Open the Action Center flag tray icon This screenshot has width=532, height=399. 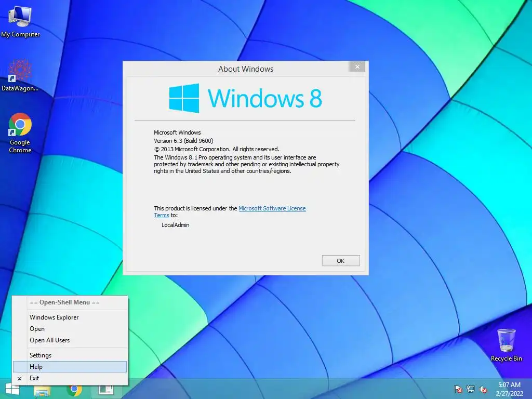pyautogui.click(x=458, y=389)
